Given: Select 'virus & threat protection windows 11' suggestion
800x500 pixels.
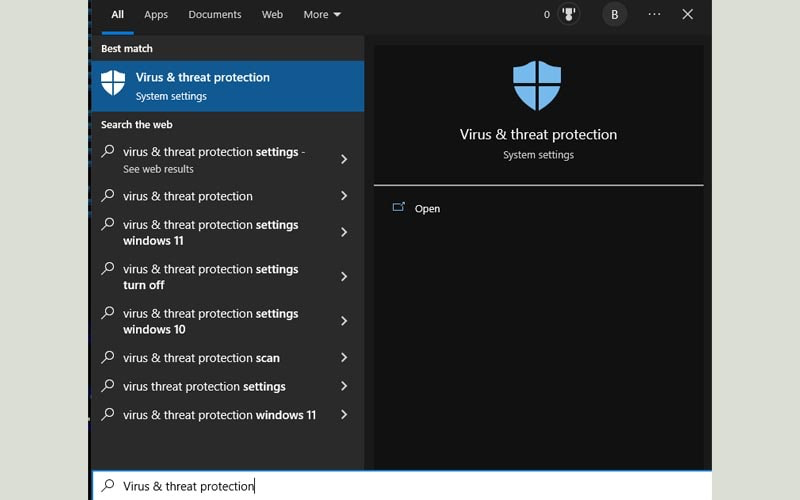Looking at the screenshot, I should pos(219,415).
